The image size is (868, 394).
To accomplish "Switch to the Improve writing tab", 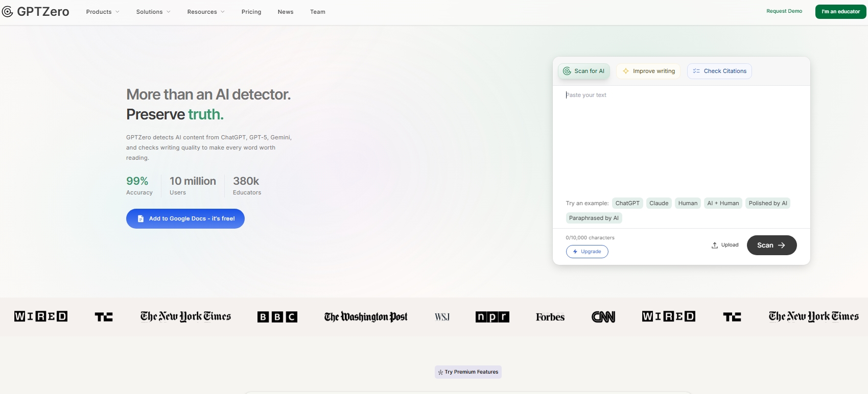I will tap(648, 71).
